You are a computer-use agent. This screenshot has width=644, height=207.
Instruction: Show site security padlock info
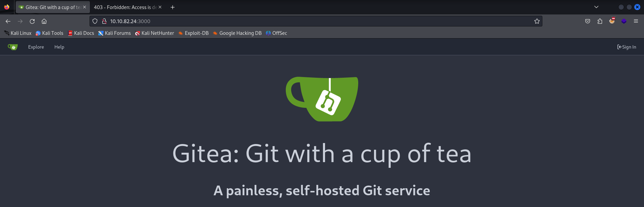click(x=104, y=21)
